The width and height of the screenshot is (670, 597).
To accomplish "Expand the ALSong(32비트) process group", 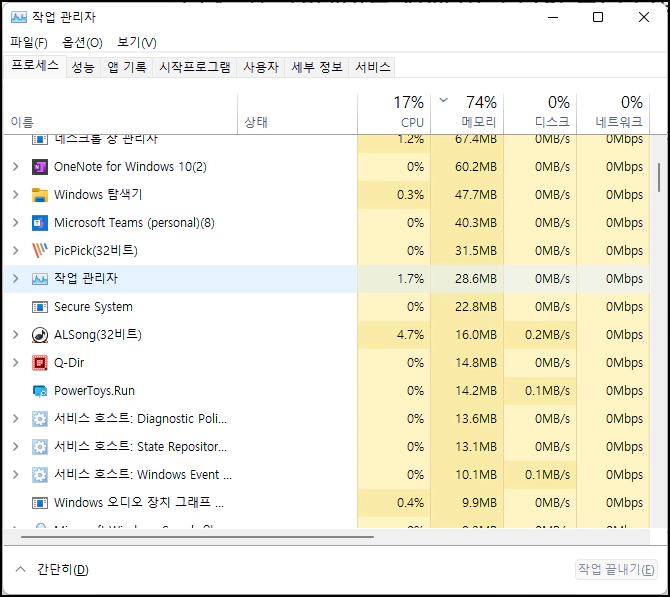I will tap(16, 335).
